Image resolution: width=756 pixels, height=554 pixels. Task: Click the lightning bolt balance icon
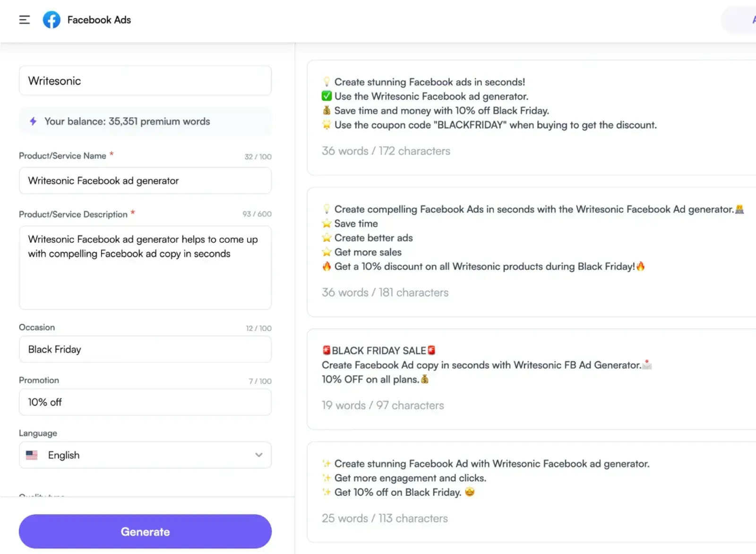pyautogui.click(x=32, y=121)
